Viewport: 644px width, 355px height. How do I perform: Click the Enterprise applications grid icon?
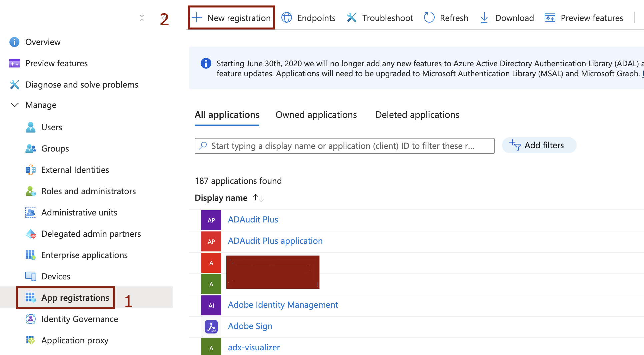click(x=31, y=255)
